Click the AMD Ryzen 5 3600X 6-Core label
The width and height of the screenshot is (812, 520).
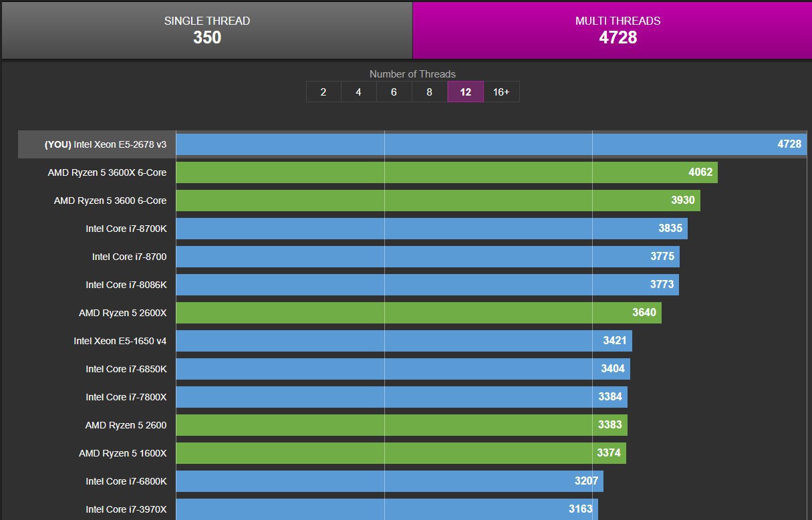click(107, 172)
